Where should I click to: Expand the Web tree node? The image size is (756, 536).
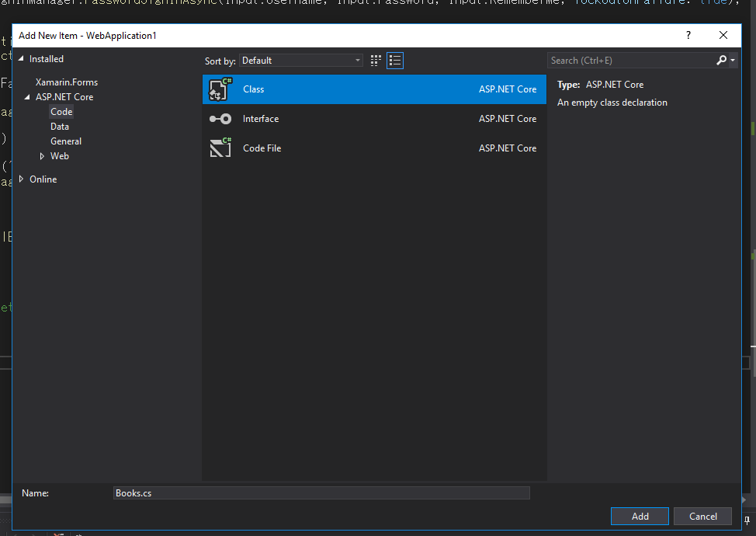[x=42, y=156]
